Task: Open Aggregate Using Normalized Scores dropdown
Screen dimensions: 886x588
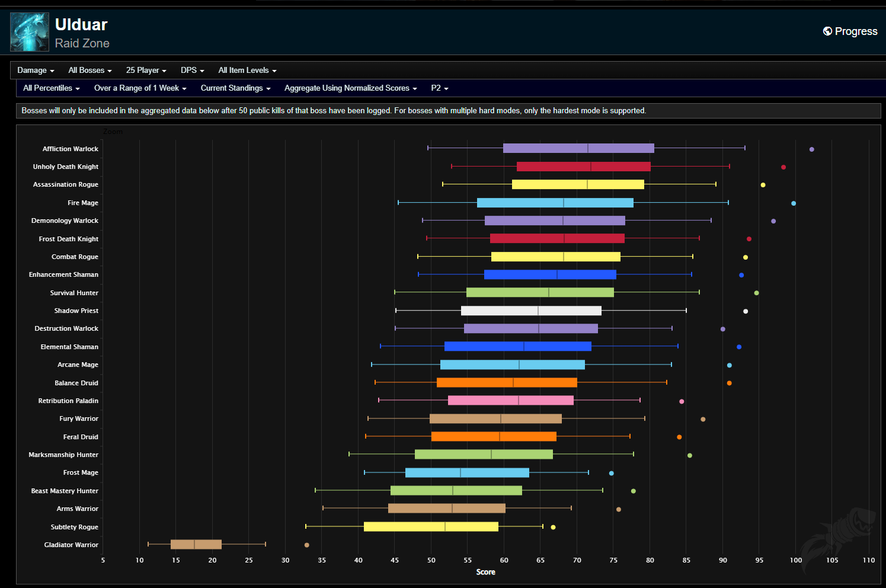Action: (x=350, y=88)
